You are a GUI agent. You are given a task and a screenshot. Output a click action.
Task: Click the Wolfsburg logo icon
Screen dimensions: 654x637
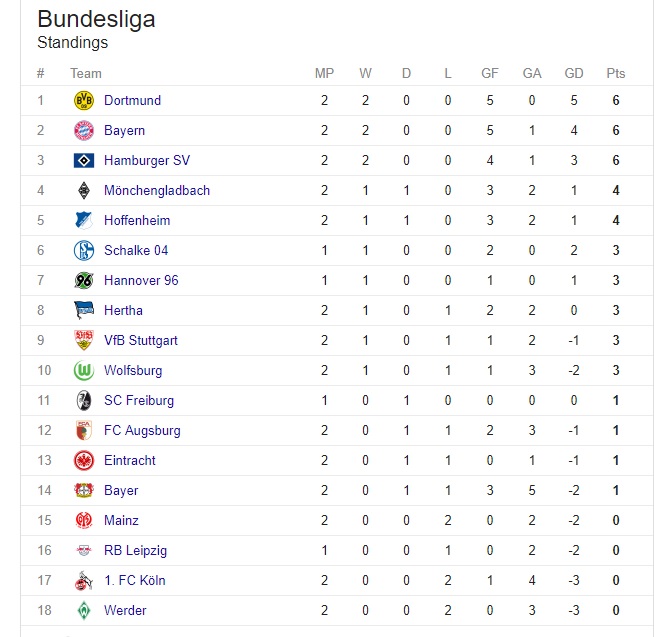coord(83,370)
